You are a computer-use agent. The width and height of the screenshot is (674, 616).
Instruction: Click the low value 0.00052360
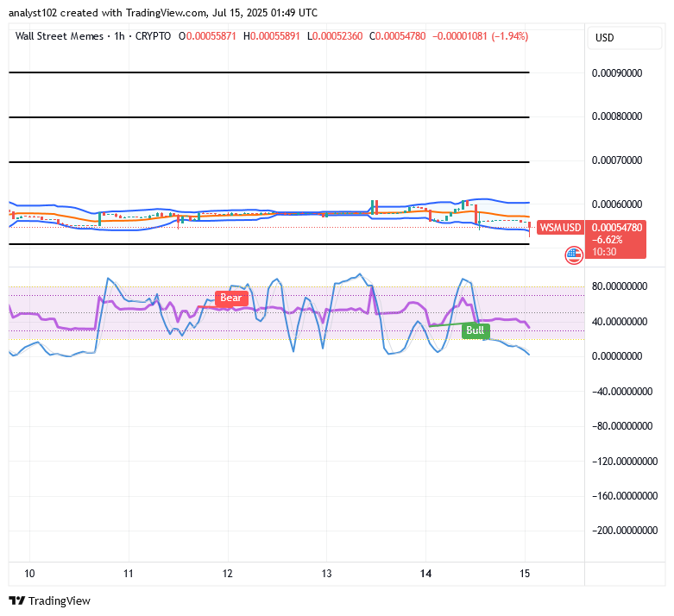tap(337, 36)
